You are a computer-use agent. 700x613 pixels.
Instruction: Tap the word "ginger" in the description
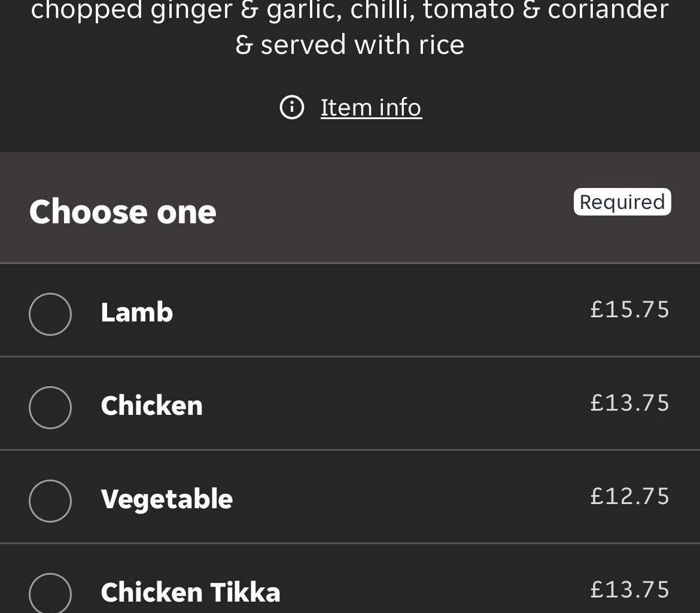tap(191, 11)
